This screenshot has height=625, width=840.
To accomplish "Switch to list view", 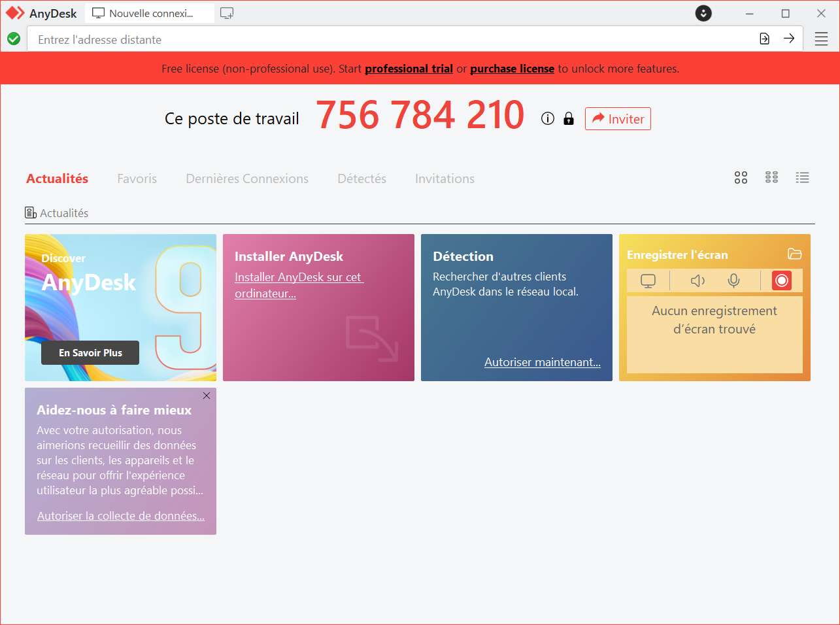I will coord(803,178).
